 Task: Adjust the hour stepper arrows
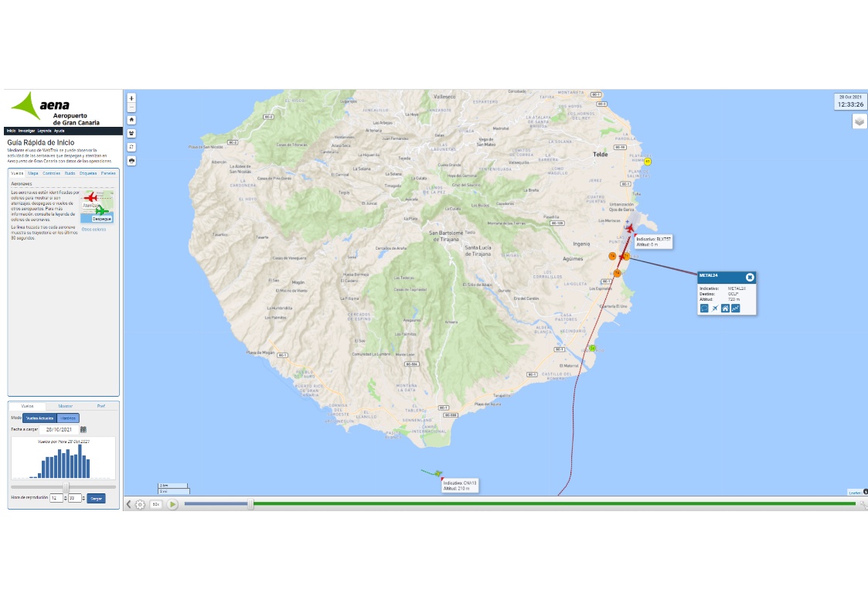[x=66, y=498]
